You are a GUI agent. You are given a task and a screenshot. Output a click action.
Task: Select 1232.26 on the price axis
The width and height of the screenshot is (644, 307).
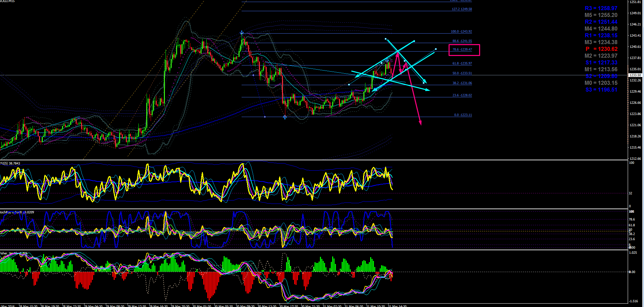(x=635, y=80)
